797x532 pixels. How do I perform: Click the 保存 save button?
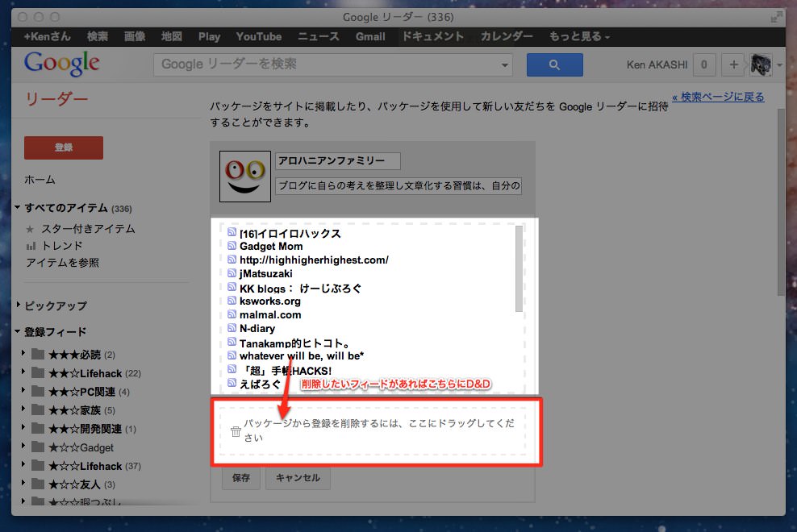point(241,478)
